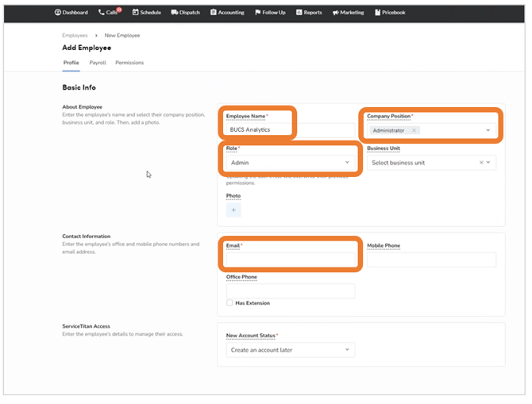The width and height of the screenshot is (532, 404).
Task: Click the Mobile Phone input field
Action: [x=431, y=260]
